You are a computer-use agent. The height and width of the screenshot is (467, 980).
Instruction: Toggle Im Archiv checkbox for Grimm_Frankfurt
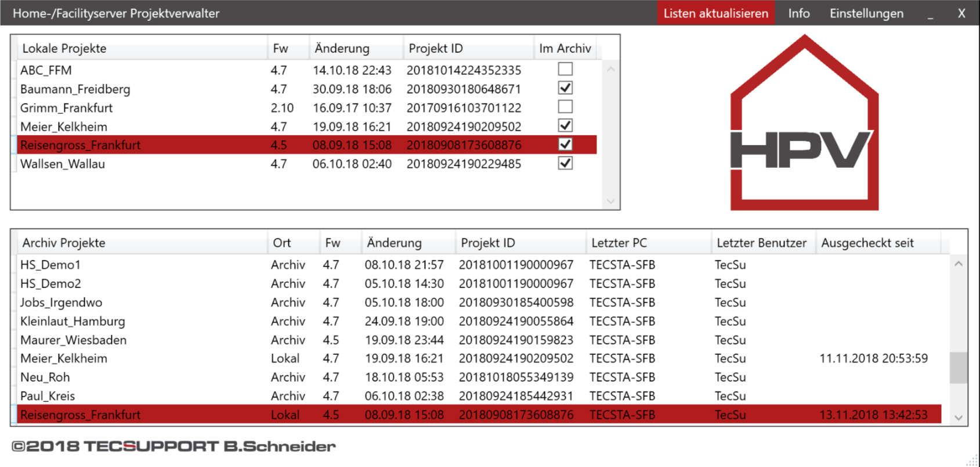coord(565,107)
